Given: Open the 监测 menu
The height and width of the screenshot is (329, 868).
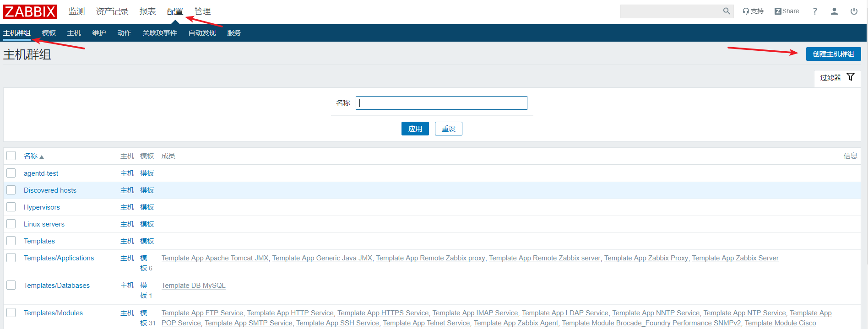Looking at the screenshot, I should click(x=76, y=11).
